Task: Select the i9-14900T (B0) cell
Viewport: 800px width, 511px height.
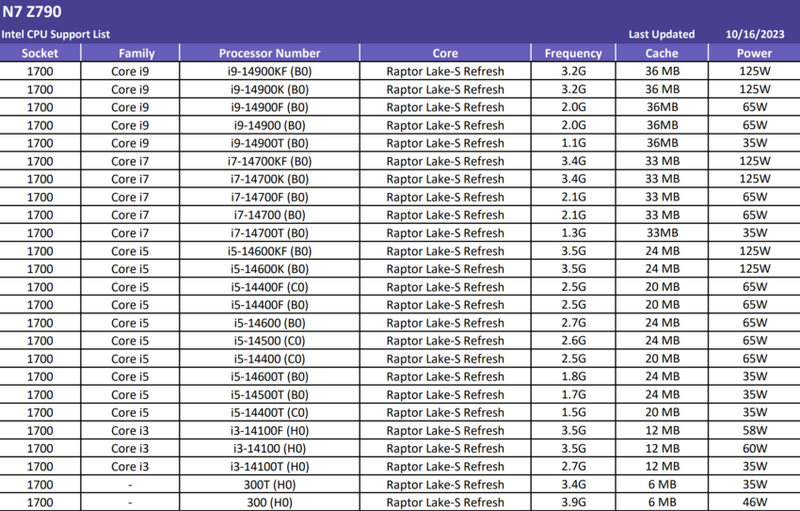Action: tap(269, 143)
